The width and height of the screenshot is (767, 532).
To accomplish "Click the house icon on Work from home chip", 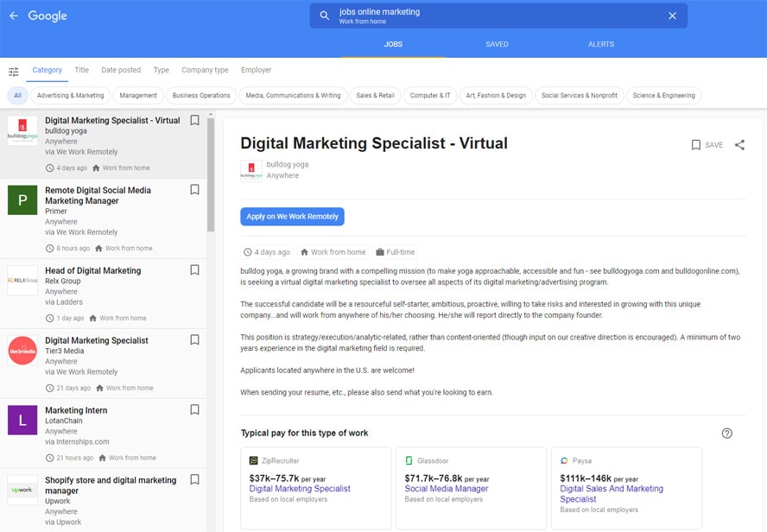I will tap(304, 252).
